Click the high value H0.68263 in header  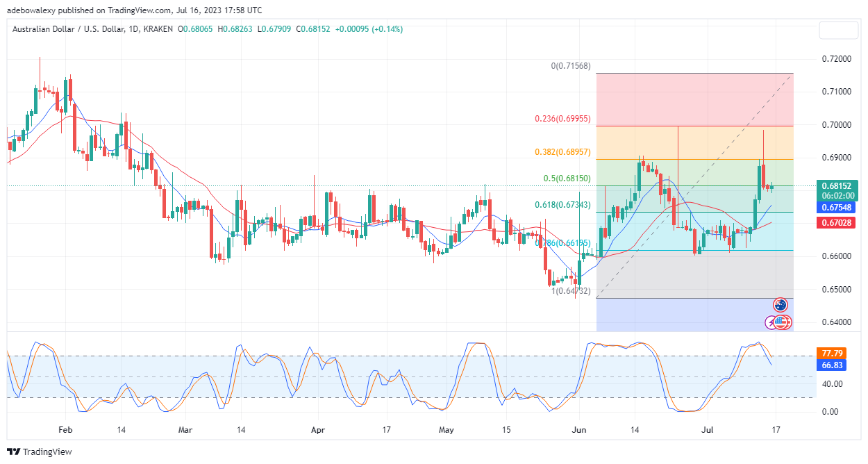(235, 29)
